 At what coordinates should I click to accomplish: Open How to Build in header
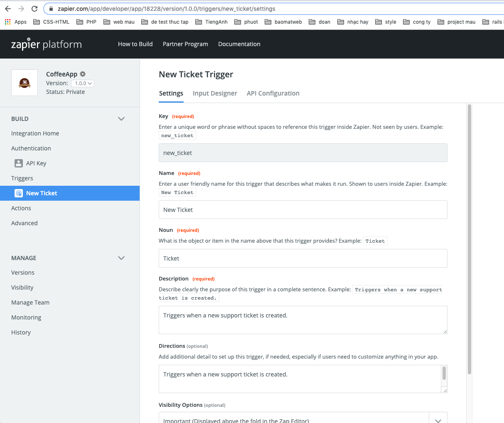click(x=135, y=44)
